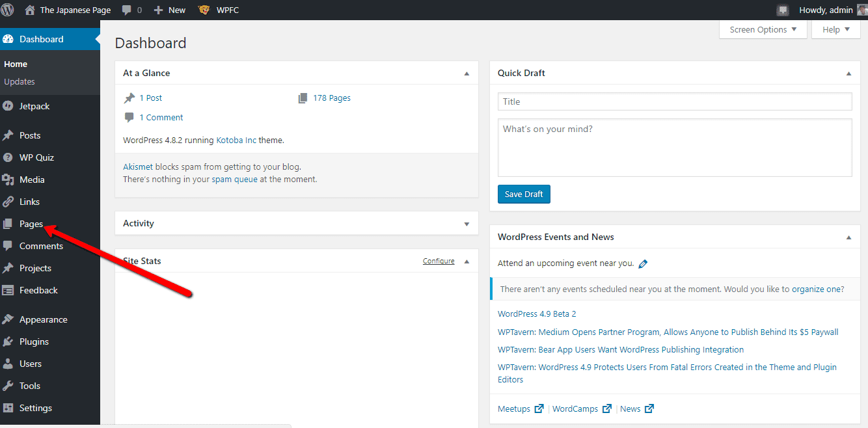868x428 pixels.
Task: Click the Pages sidebar icon
Action: pyautogui.click(x=8, y=224)
